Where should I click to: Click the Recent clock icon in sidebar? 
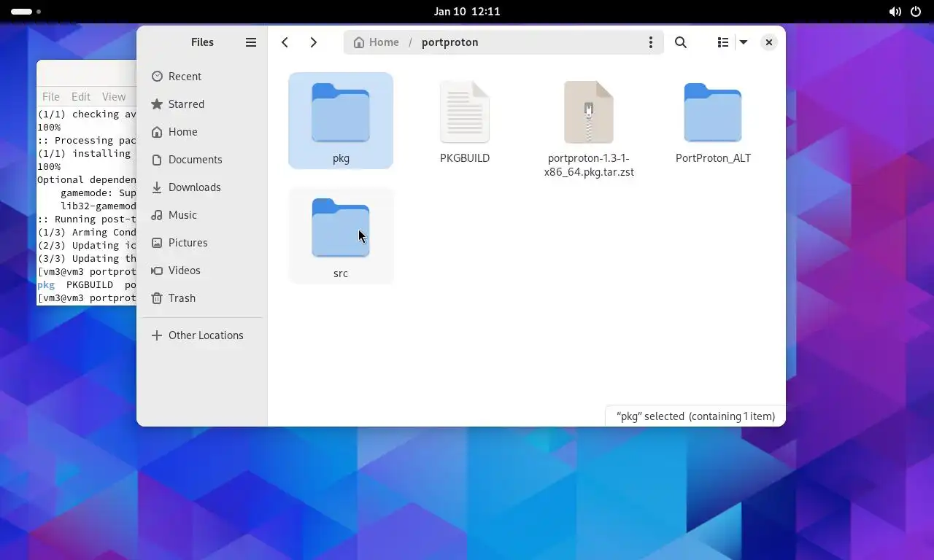pyautogui.click(x=157, y=77)
